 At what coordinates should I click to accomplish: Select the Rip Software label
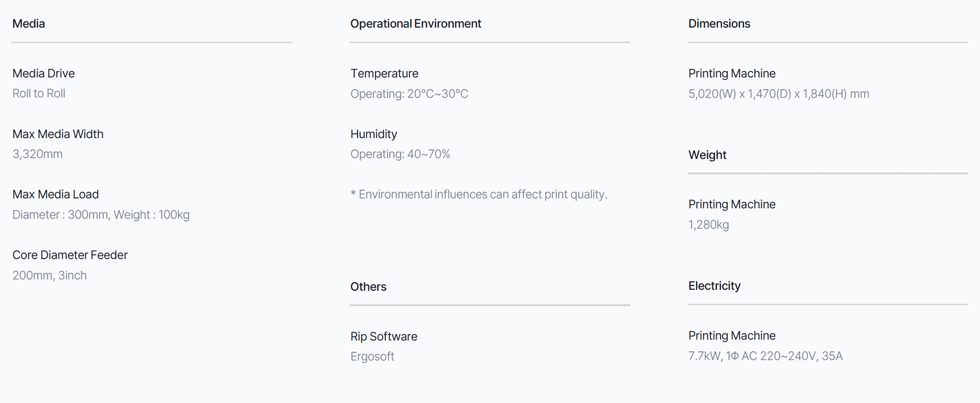click(384, 337)
